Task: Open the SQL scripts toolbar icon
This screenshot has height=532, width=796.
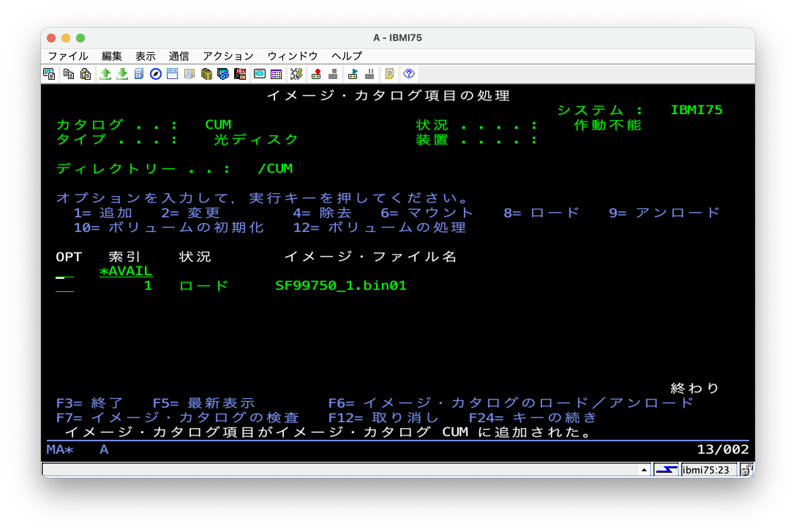Action: point(240,74)
